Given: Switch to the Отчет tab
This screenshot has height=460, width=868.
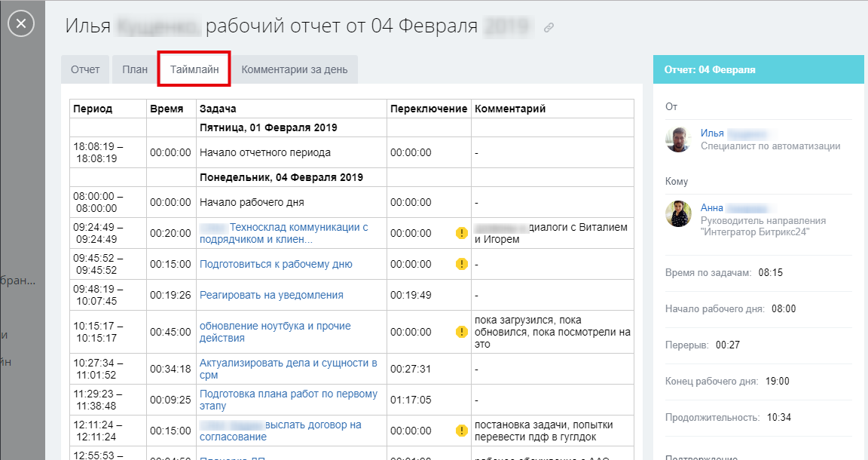Looking at the screenshot, I should pyautogui.click(x=85, y=69).
